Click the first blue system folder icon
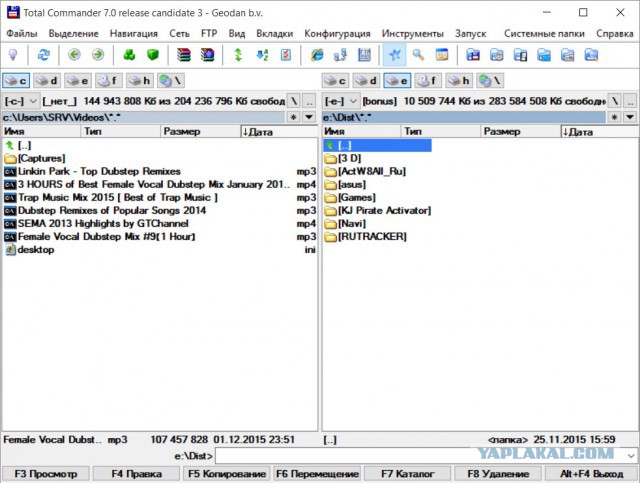 [473, 55]
